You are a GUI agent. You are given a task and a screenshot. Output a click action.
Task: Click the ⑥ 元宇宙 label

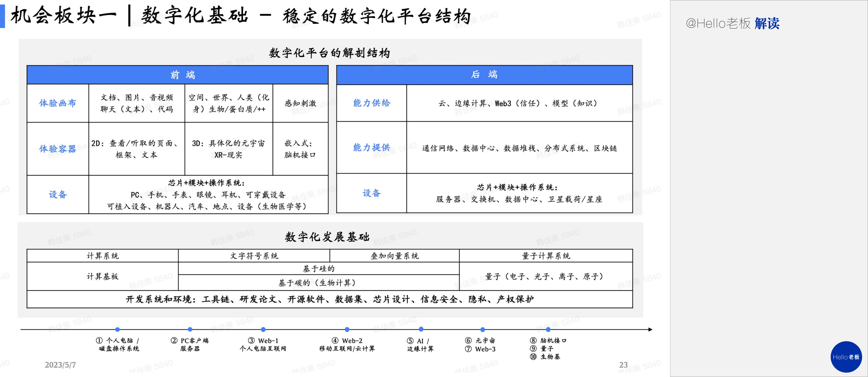(x=480, y=341)
